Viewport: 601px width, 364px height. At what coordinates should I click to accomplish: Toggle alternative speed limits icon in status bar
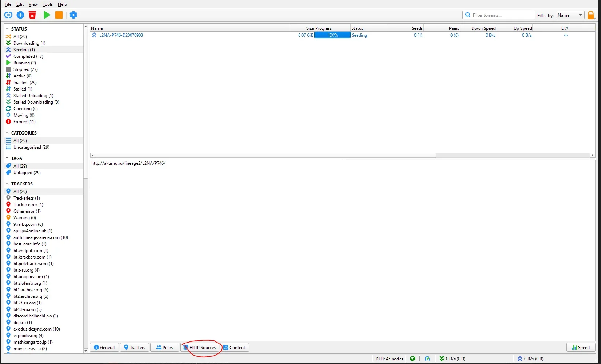click(x=428, y=359)
